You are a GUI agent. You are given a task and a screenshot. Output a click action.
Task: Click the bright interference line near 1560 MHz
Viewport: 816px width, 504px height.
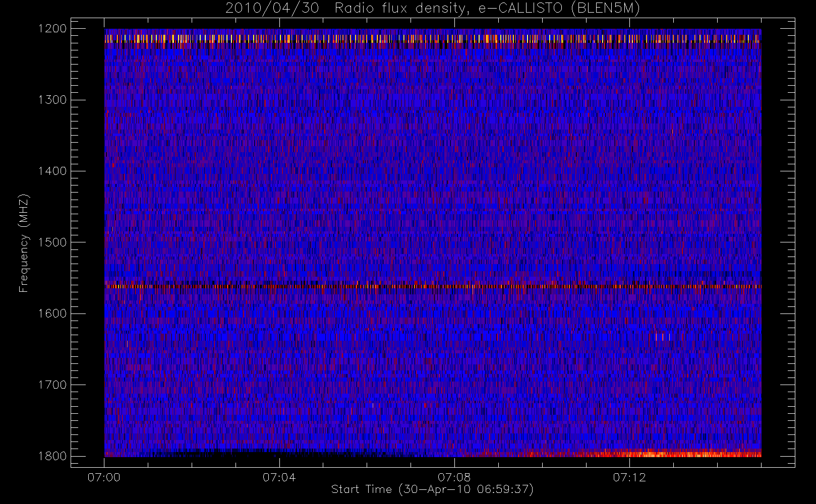pyautogui.click(x=433, y=286)
